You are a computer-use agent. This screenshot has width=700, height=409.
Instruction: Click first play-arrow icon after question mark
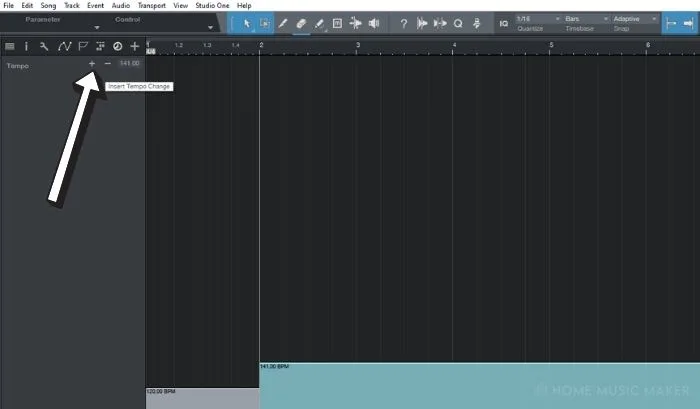421,23
